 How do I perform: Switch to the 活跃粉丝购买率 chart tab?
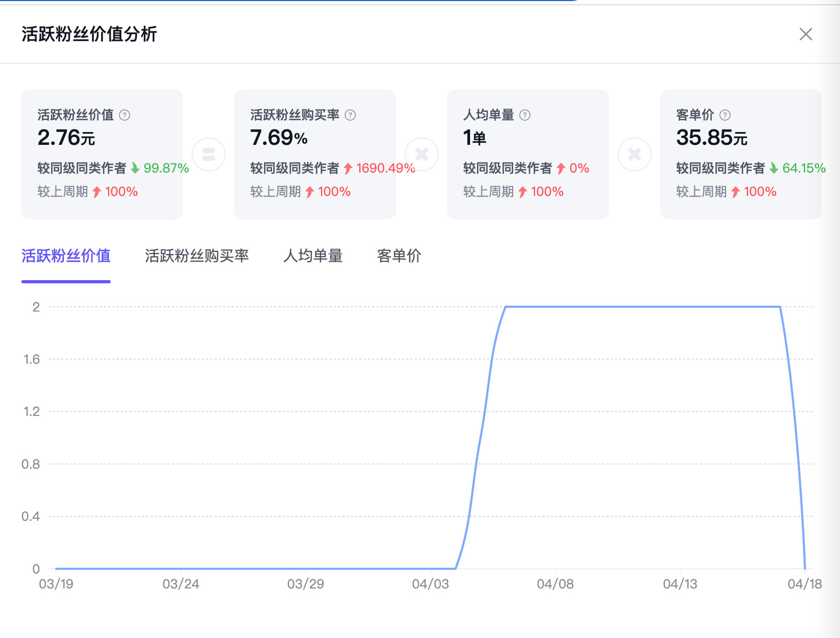coord(197,256)
